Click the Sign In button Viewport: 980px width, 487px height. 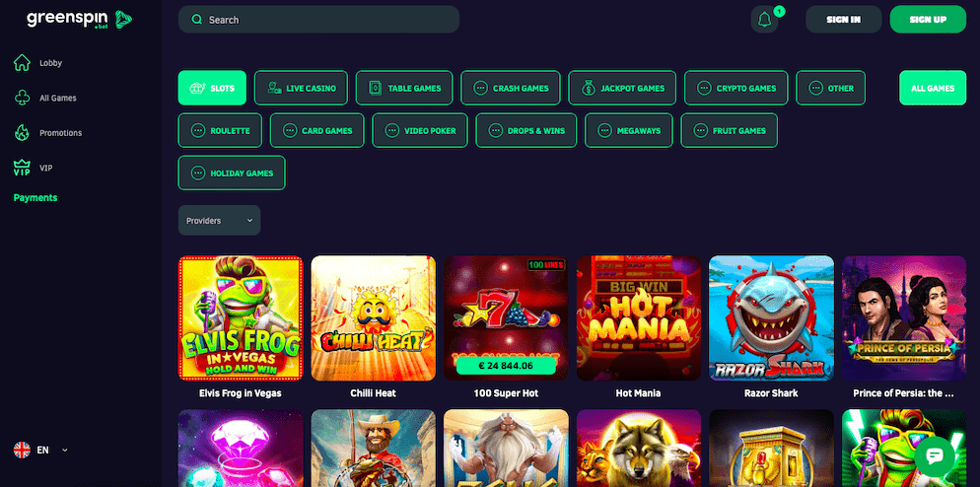click(x=844, y=20)
